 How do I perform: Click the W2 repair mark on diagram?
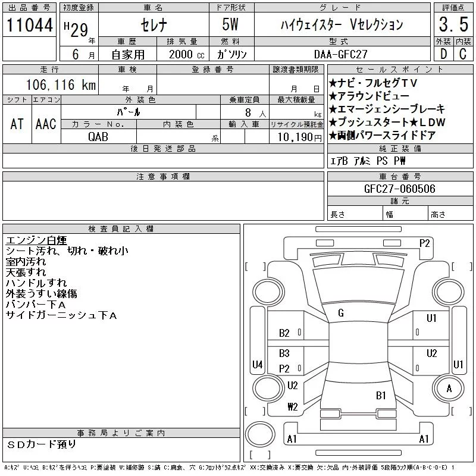(292, 407)
